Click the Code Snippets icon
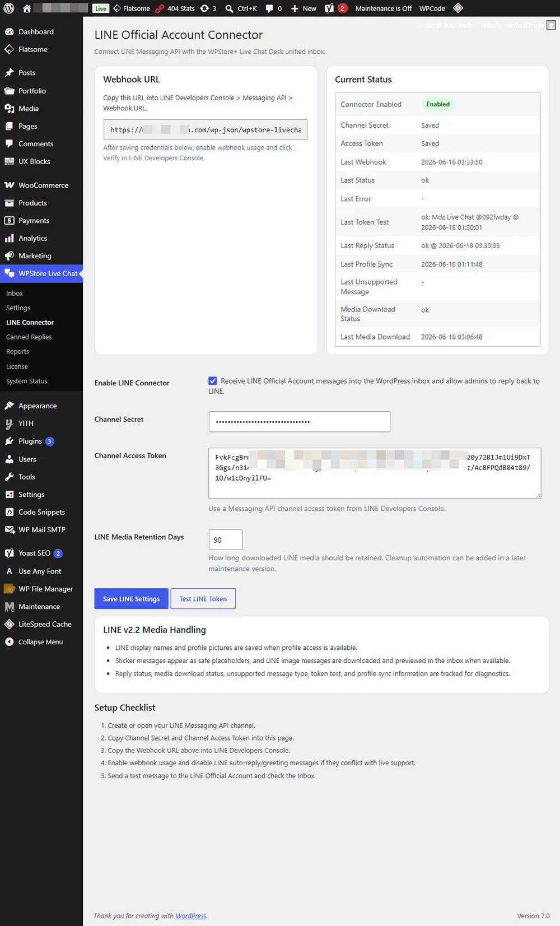 pyautogui.click(x=9, y=512)
